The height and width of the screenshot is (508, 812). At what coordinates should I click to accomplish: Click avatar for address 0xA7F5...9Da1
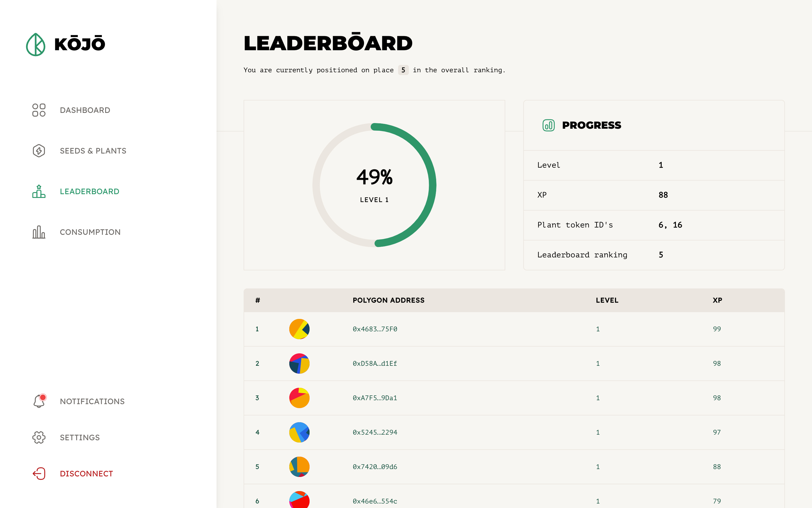(299, 398)
